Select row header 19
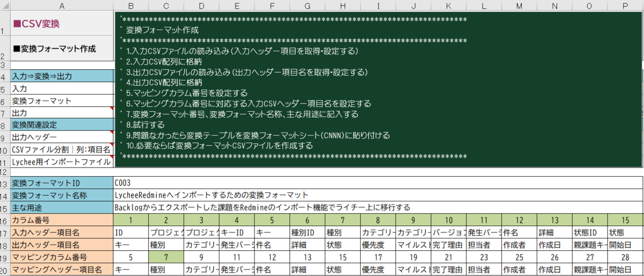 (5, 257)
